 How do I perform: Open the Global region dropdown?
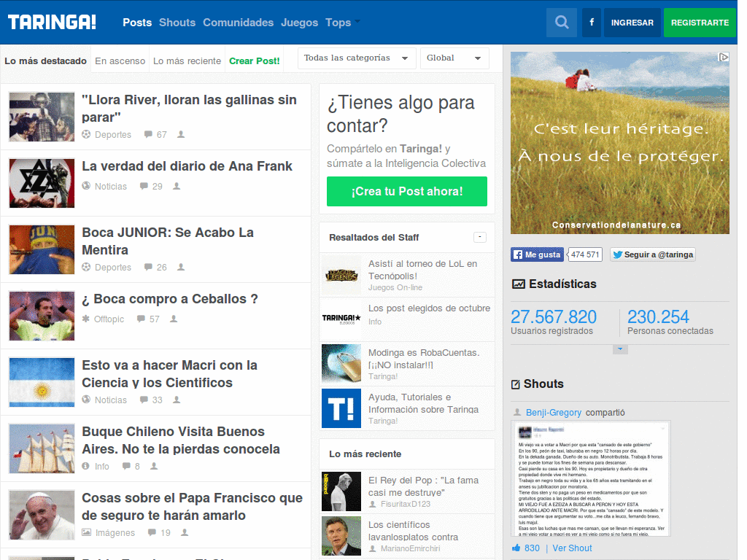(x=454, y=58)
